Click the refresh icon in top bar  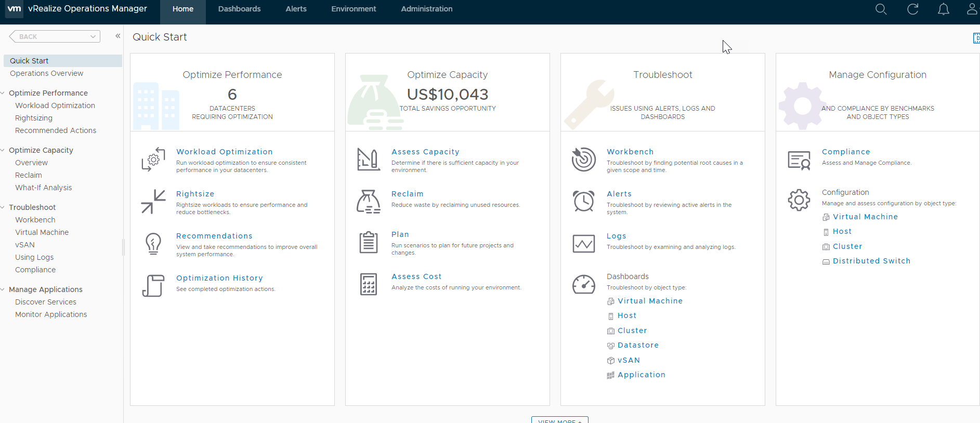click(x=912, y=9)
